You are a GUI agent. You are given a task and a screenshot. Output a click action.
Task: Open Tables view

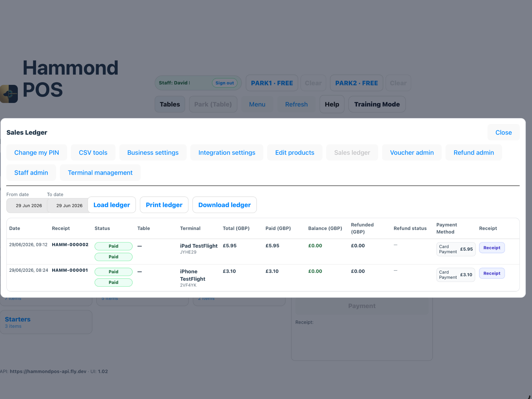coord(170,104)
